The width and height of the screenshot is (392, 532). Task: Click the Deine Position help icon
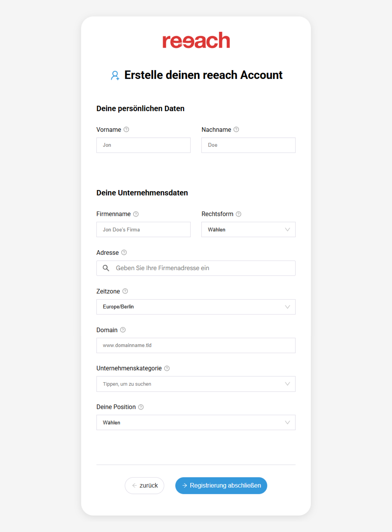click(x=141, y=407)
